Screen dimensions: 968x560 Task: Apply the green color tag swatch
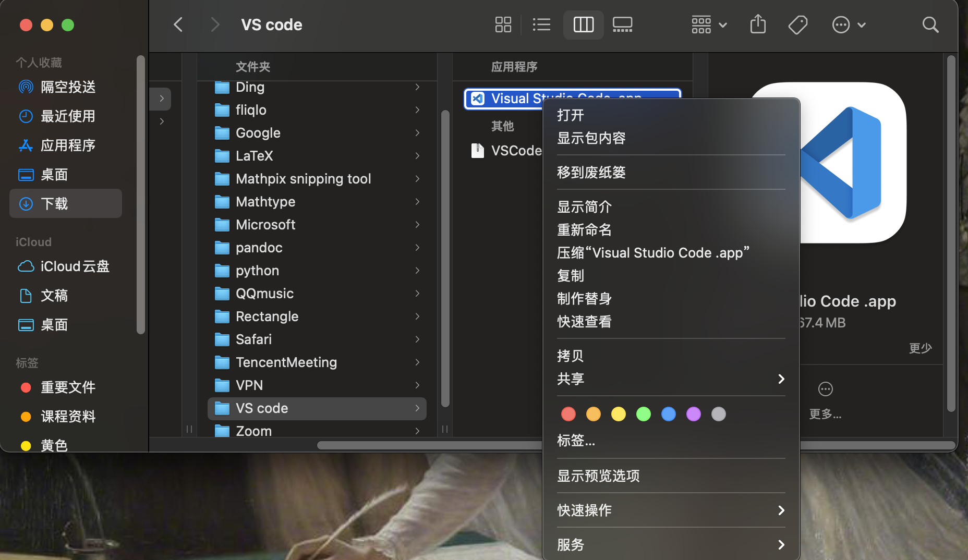point(644,414)
